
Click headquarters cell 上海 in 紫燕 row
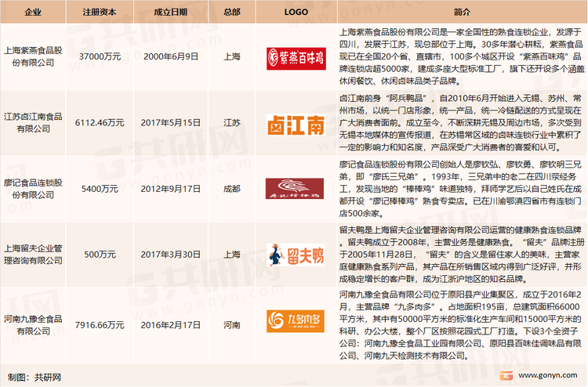click(x=232, y=56)
